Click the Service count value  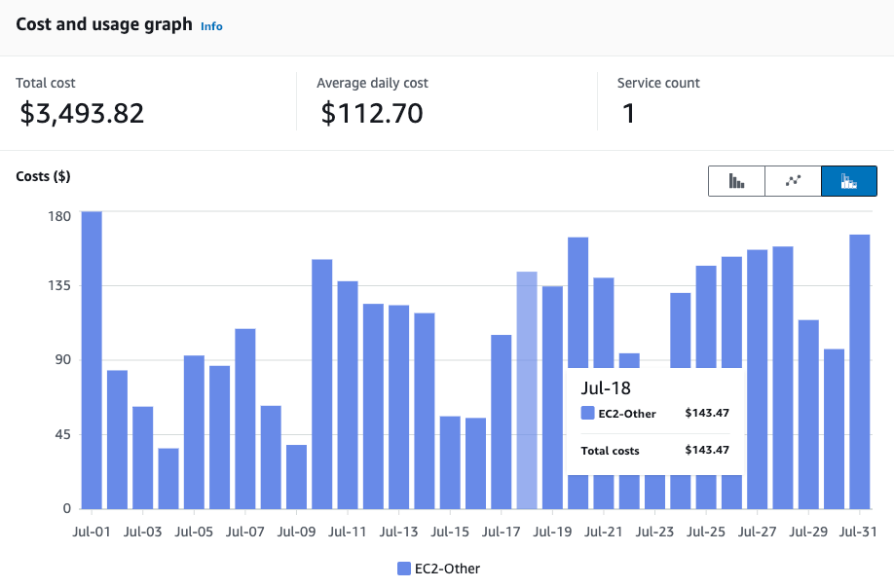(x=628, y=114)
